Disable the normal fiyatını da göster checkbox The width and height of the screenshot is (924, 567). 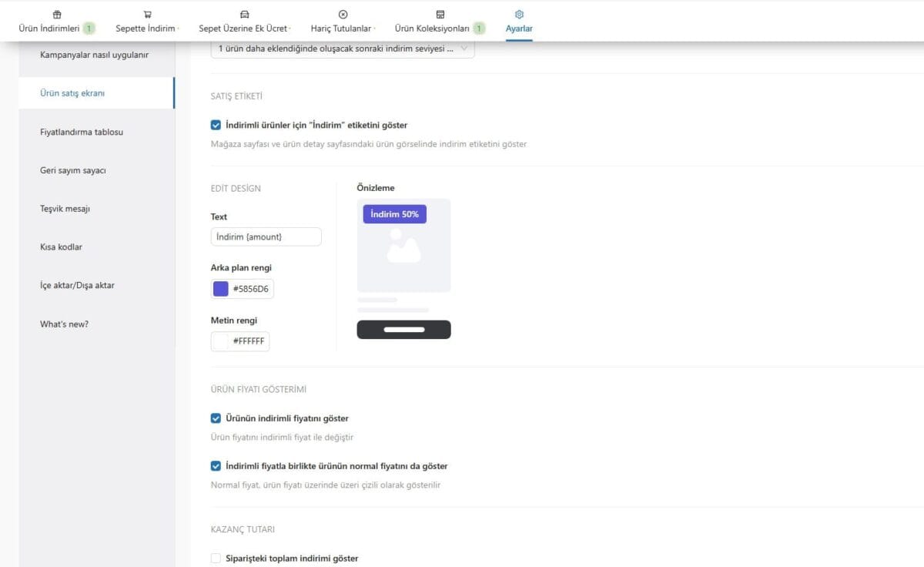(x=216, y=466)
